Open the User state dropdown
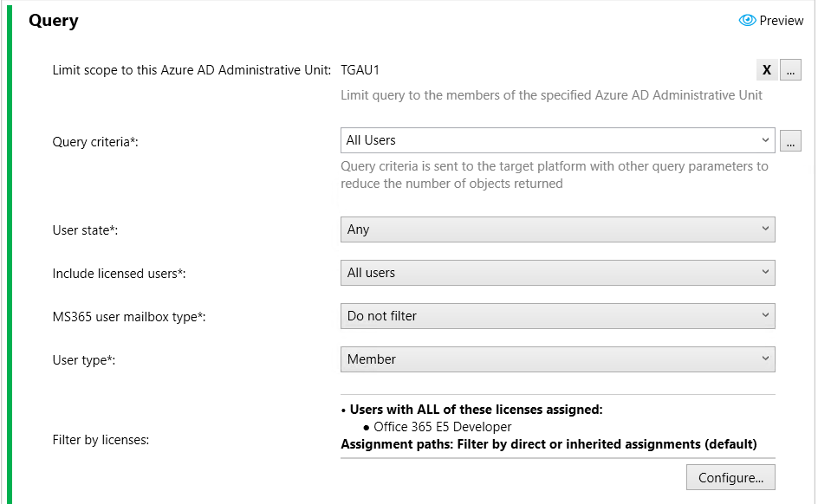 [x=558, y=229]
